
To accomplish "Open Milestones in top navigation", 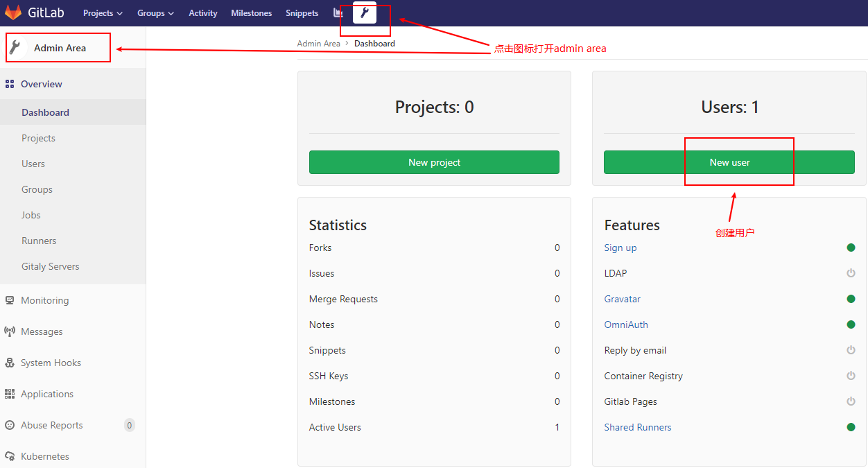I will click(x=252, y=13).
